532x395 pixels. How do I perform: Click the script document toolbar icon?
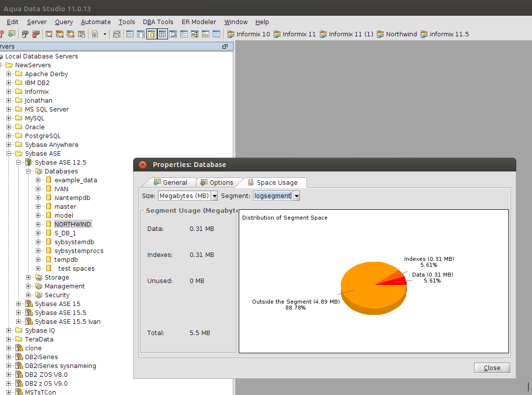click(95, 34)
